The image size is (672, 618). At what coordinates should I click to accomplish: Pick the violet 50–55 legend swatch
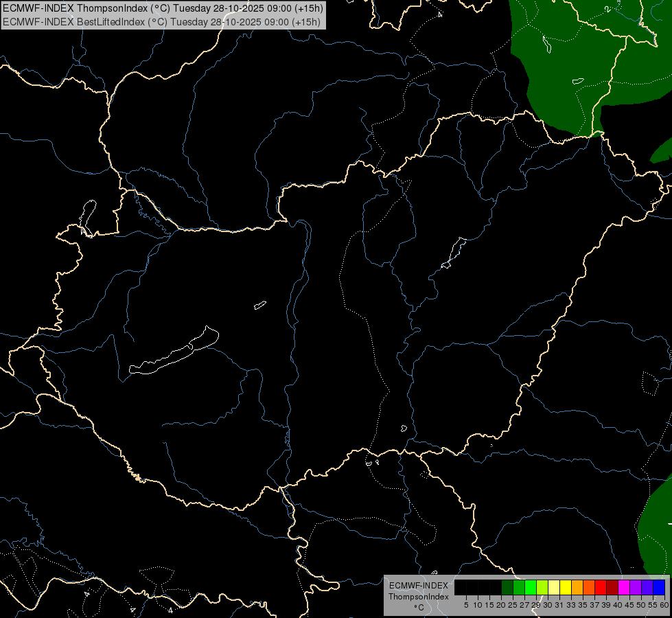647,587
